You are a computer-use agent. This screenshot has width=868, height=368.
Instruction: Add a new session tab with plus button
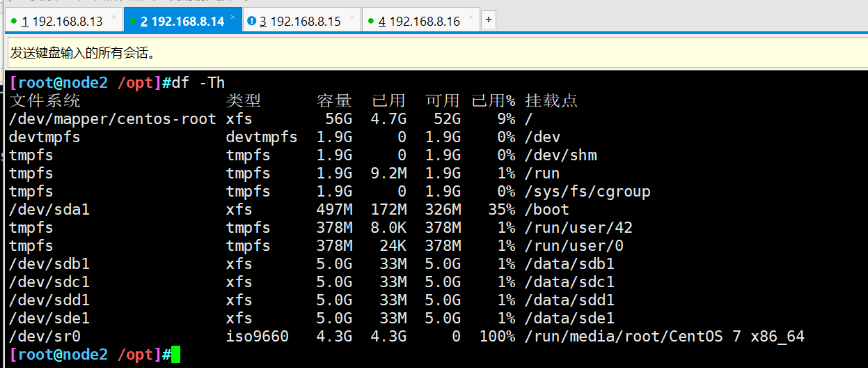pos(489,20)
